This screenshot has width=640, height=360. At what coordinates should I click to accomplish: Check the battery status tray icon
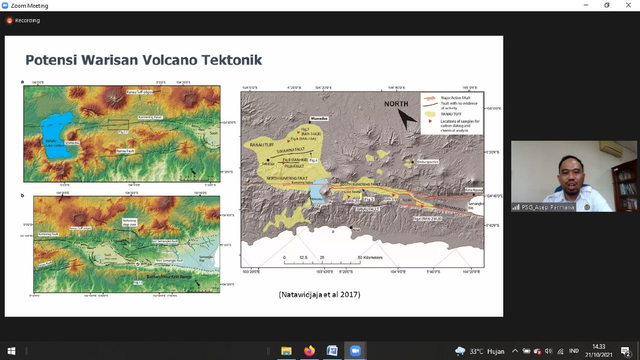click(527, 351)
